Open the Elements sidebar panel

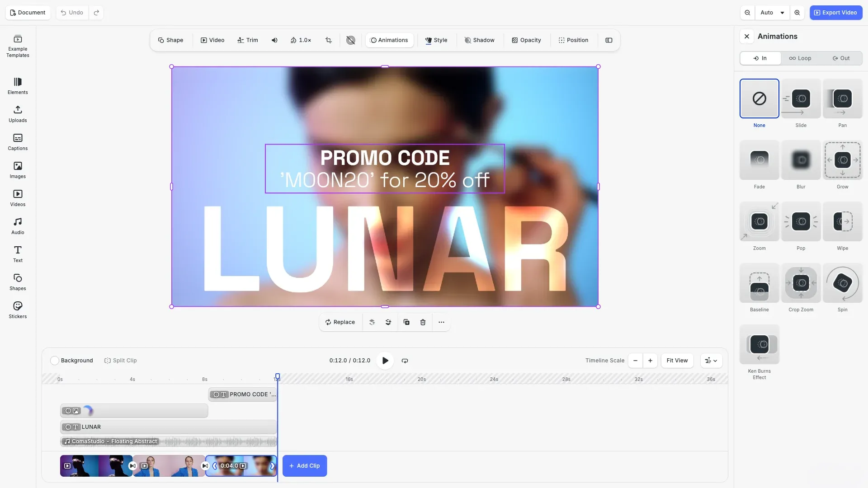(18, 86)
